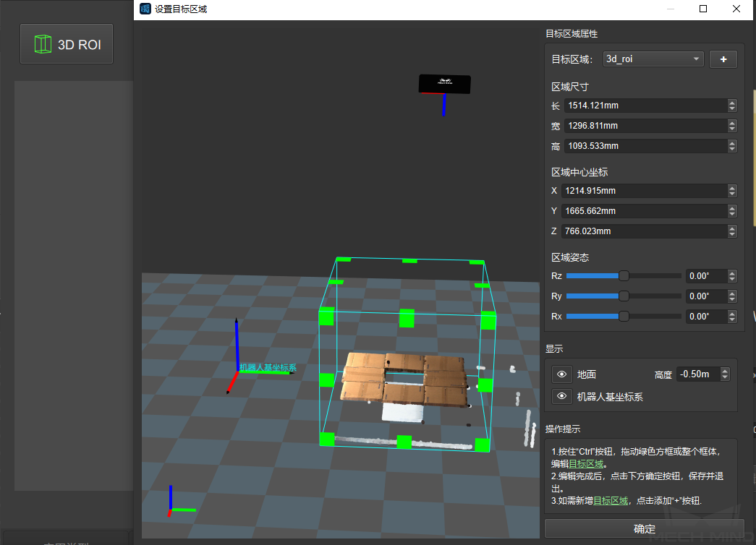The height and width of the screenshot is (545, 756).
Task: Add a new target region with plus button
Action: (x=723, y=59)
